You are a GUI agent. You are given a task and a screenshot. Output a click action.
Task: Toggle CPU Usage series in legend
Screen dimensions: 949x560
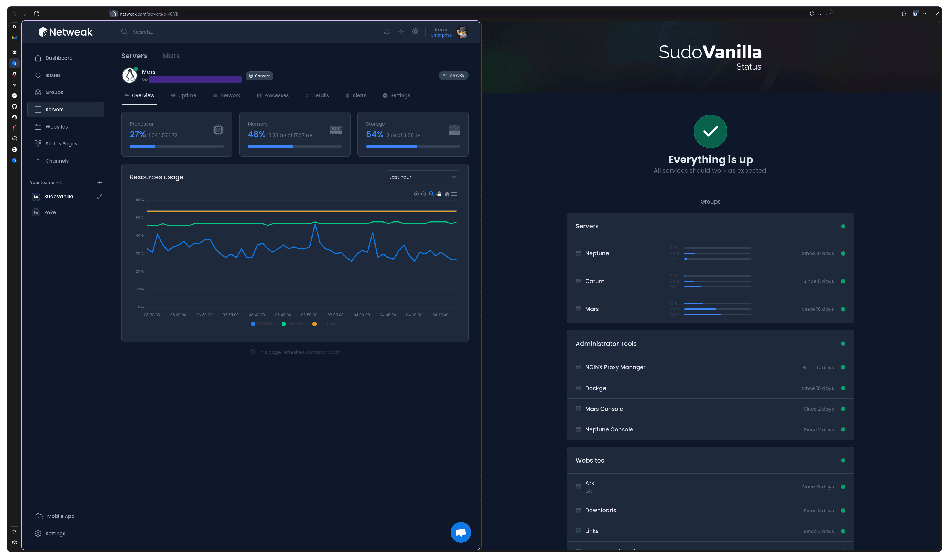pyautogui.click(x=264, y=324)
